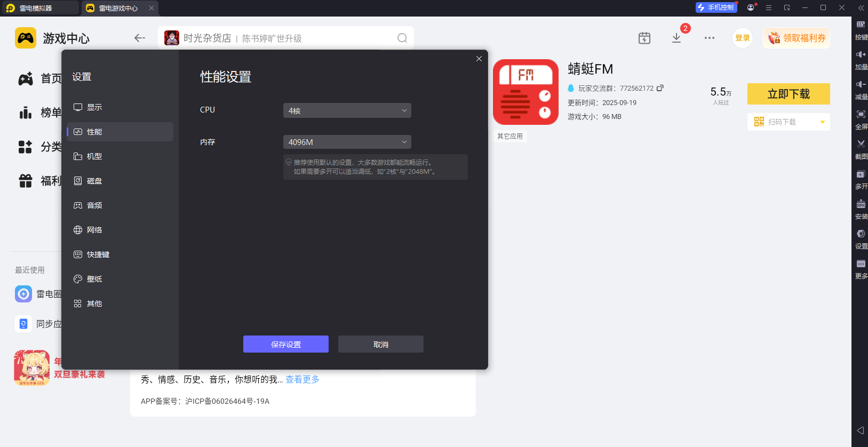
Task: Click the 蜻蜓FM title
Action: (x=591, y=69)
